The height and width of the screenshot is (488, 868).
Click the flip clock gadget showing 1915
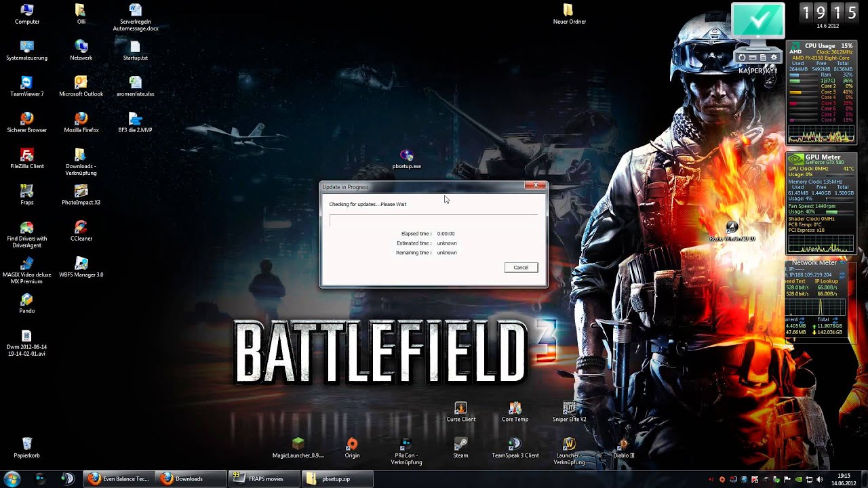point(828,12)
